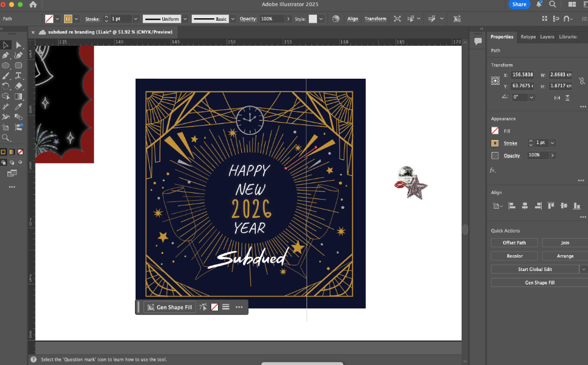Select the Eraser tool
Viewport: 588px width, 365px height.
[18, 86]
